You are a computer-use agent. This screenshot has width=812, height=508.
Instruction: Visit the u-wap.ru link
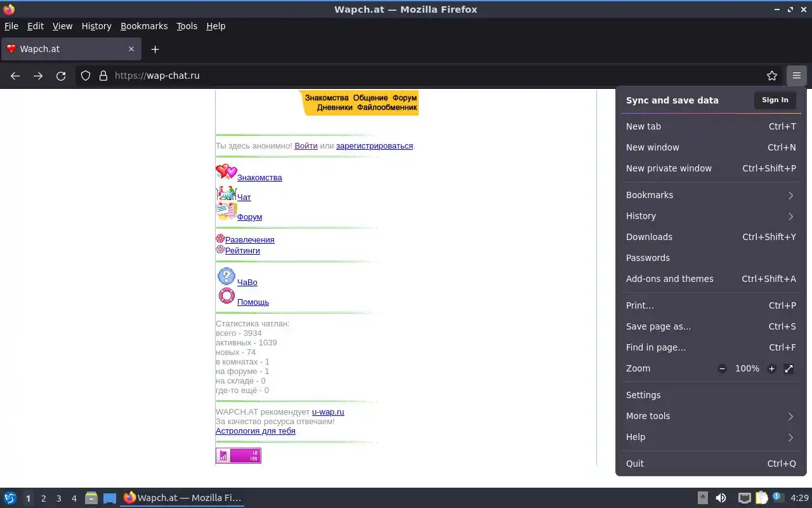pyautogui.click(x=328, y=411)
